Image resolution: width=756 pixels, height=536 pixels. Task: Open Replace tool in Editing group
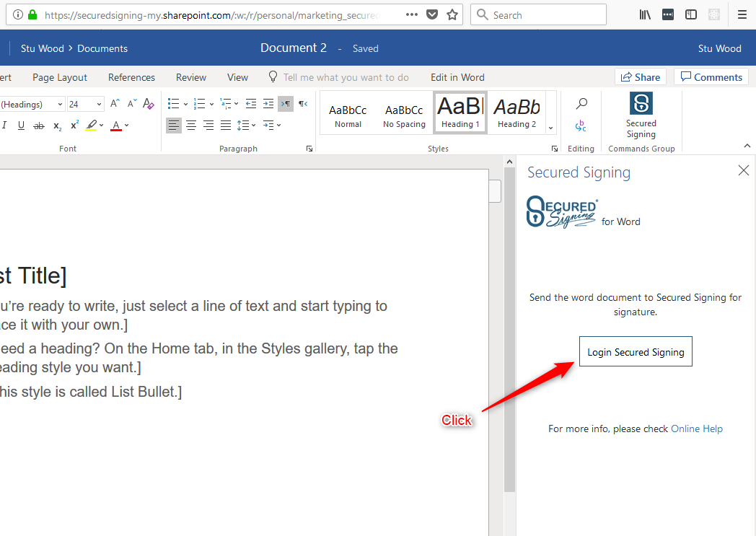point(581,126)
